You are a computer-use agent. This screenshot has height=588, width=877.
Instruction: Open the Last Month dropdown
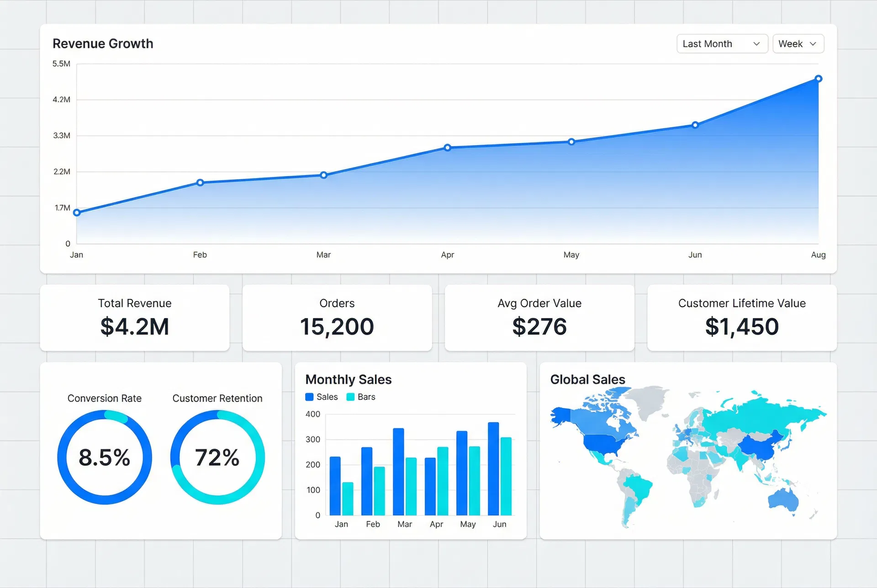pyautogui.click(x=722, y=43)
